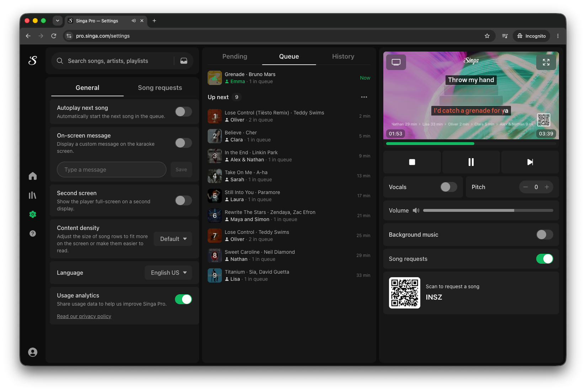Disable Usage analytics toggle
Screen dimensions: 586x392
click(183, 299)
